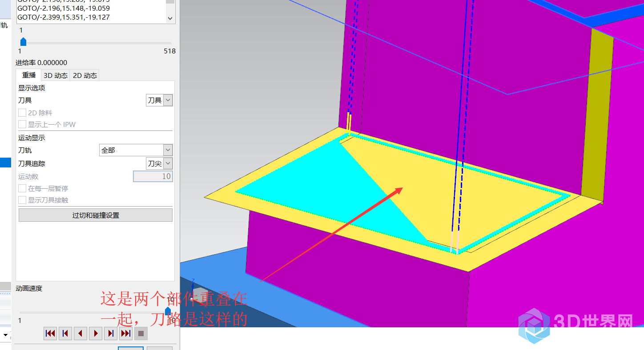Enable the 2D 除料 checkbox
Image resolution: width=644 pixels, height=350 pixels.
point(22,113)
